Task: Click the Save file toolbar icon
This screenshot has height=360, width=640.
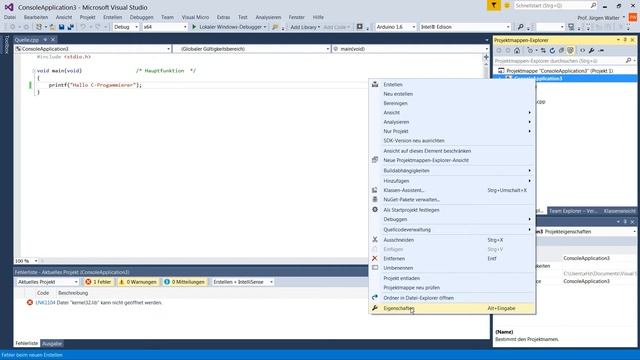Action: 61,27
